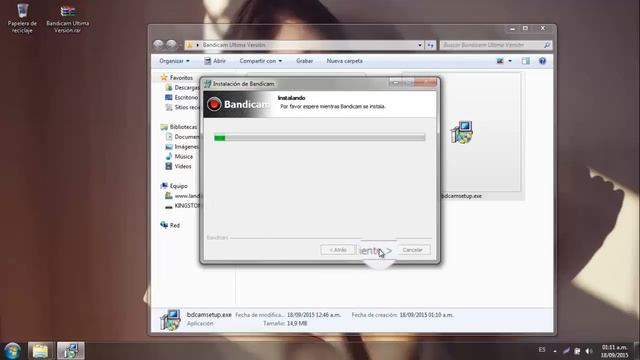Screen dimensions: 640x360
Task: Open the Vídeos library
Action: coord(178,166)
